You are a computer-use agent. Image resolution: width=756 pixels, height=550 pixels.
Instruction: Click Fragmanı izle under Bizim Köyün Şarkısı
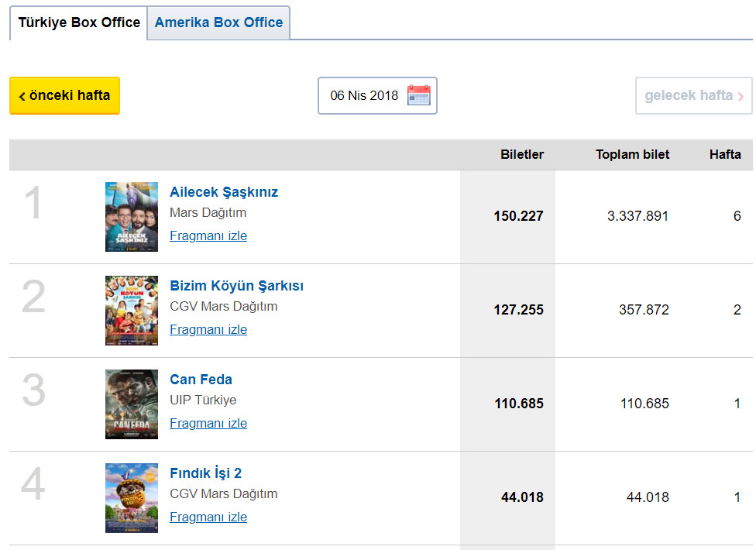(208, 329)
